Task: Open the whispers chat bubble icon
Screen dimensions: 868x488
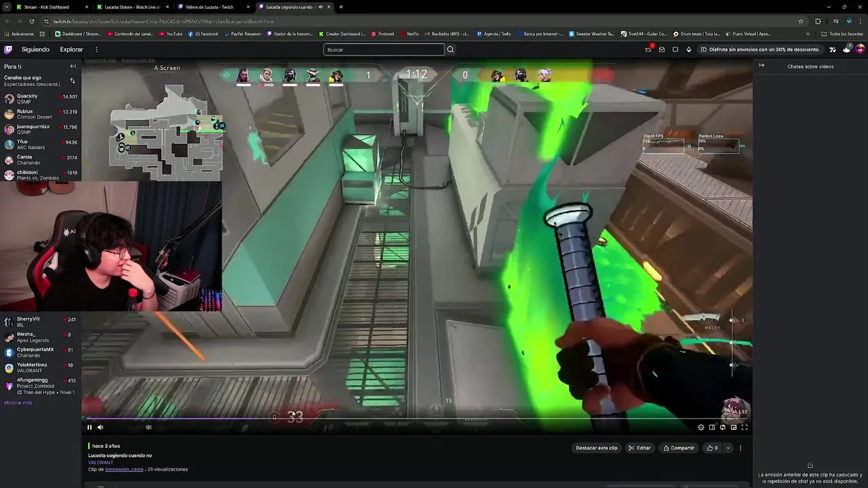Action: point(675,49)
